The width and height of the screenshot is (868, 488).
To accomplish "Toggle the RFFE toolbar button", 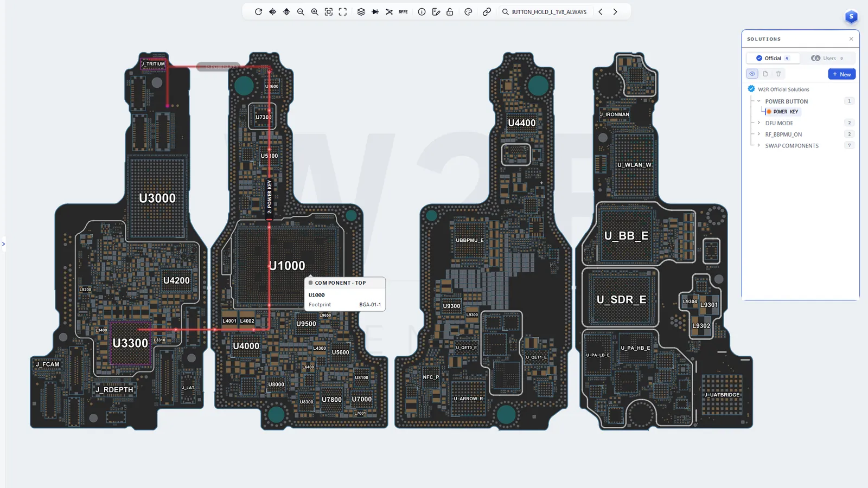I will point(403,12).
